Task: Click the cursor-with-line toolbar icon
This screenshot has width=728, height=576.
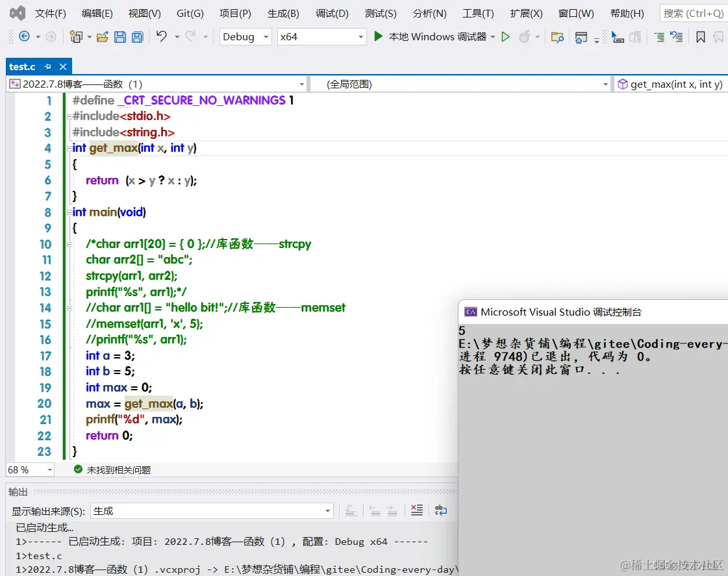Action: (617, 36)
